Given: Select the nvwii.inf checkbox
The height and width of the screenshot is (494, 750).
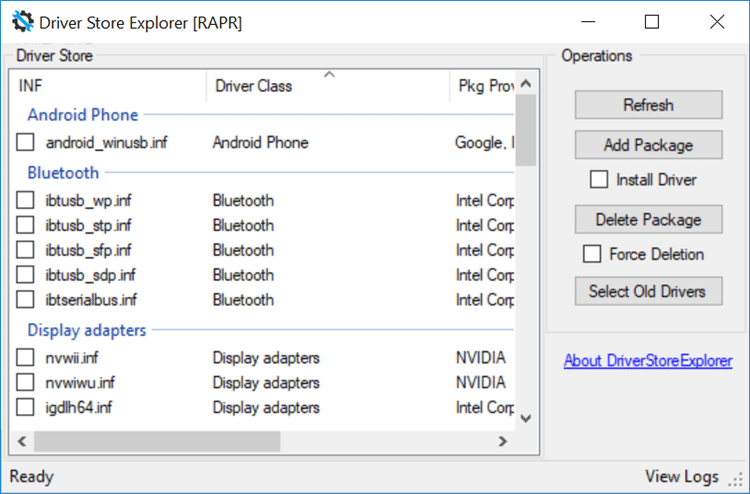Looking at the screenshot, I should (25, 357).
